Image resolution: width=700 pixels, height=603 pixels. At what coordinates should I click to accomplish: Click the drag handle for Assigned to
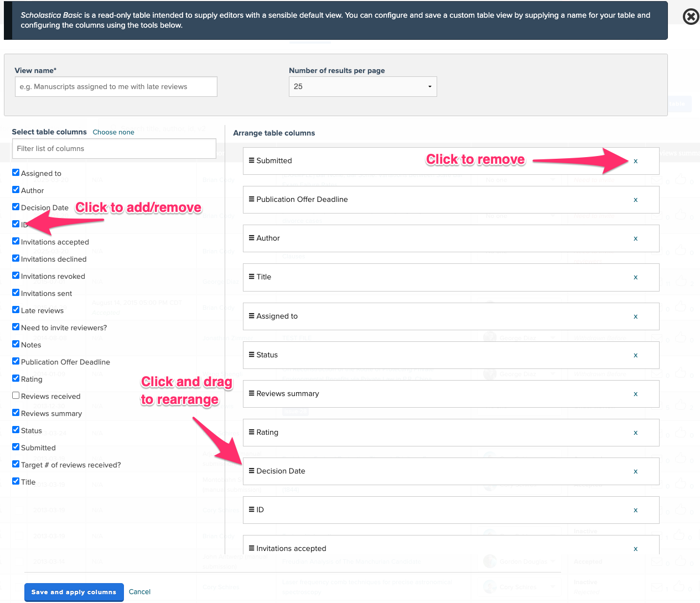(251, 316)
